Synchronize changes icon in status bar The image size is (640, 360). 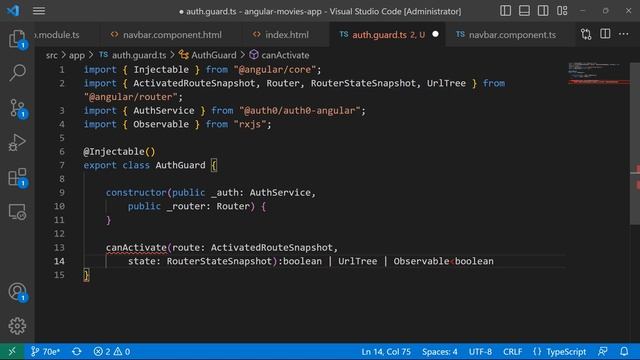click(x=77, y=351)
